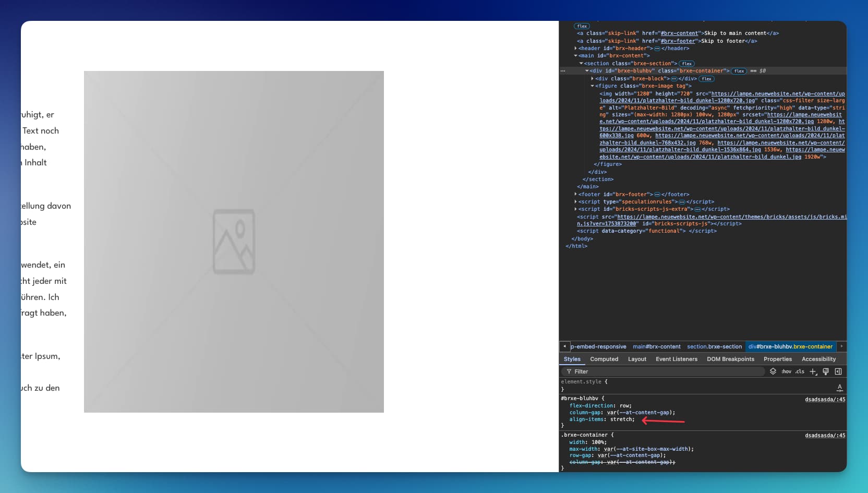The width and height of the screenshot is (868, 493).
Task: Expand the header brx-header ellipsis
Action: [657, 49]
